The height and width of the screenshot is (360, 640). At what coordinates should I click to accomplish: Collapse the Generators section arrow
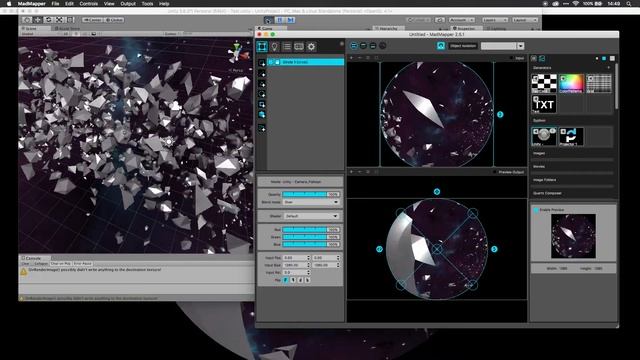609,68
